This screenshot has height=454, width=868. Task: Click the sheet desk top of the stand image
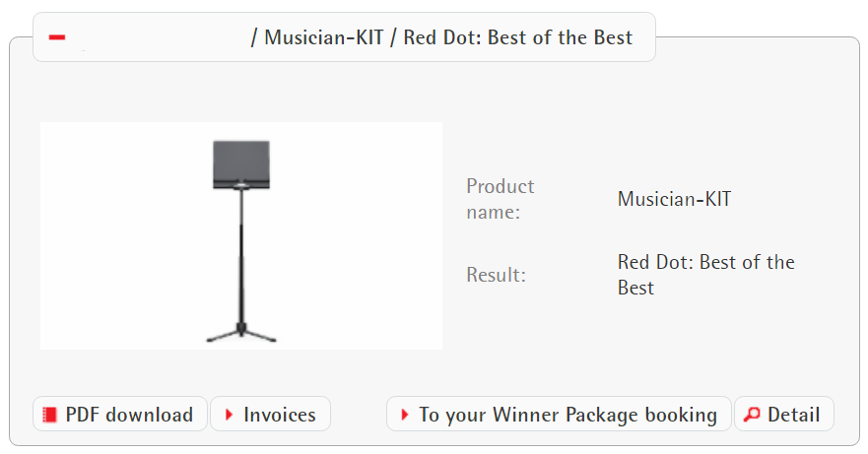tap(241, 162)
